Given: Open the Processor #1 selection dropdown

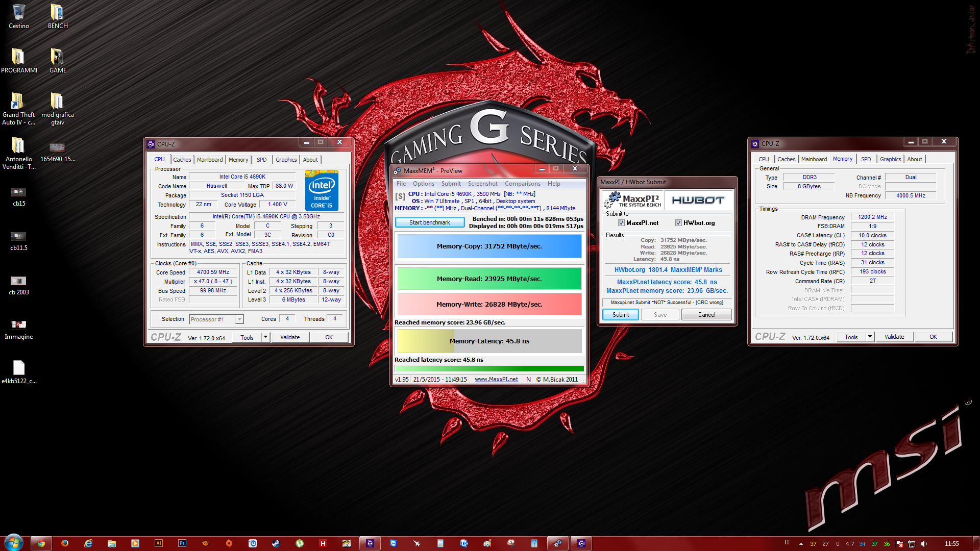Looking at the screenshot, I should pyautogui.click(x=216, y=319).
